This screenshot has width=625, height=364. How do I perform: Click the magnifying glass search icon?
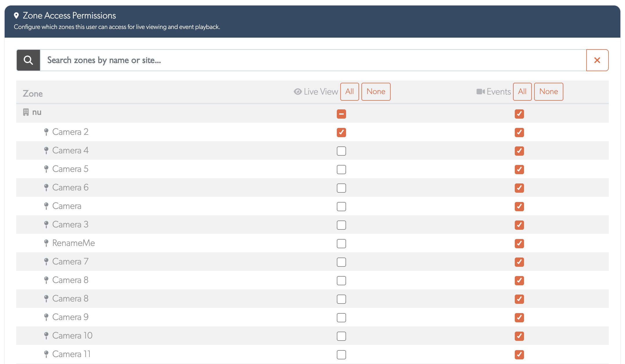28,60
